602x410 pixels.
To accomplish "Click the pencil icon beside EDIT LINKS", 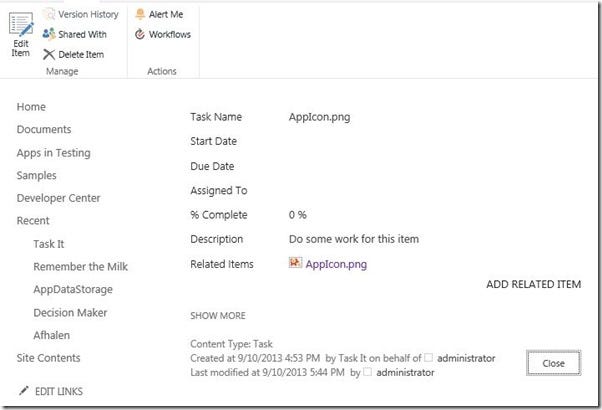I will point(23,391).
